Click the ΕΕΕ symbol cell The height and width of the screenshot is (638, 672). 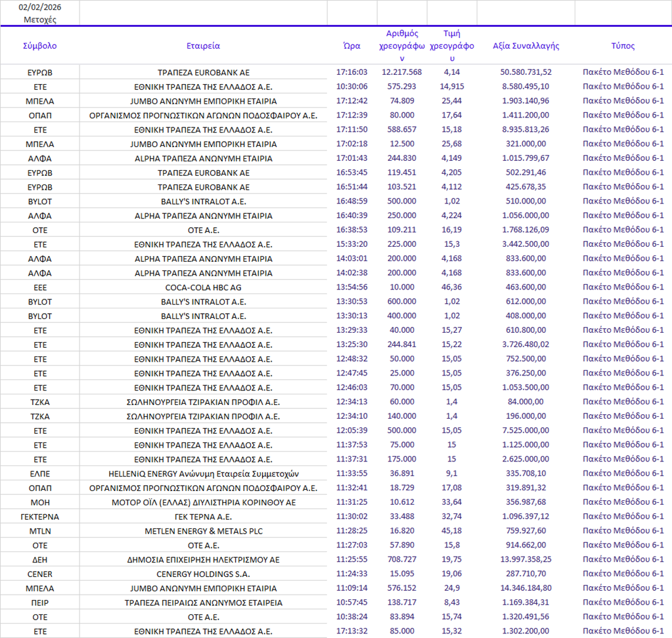coord(40,287)
